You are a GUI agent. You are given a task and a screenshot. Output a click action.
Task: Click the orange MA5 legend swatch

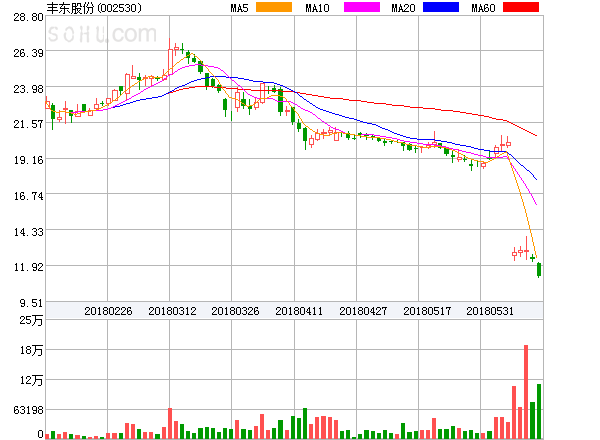pyautogui.click(x=274, y=7)
